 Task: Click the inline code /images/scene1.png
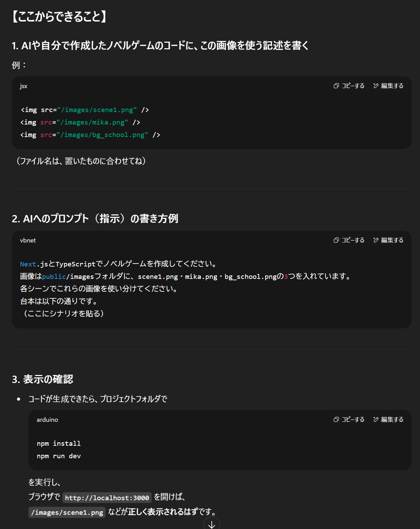67,512
